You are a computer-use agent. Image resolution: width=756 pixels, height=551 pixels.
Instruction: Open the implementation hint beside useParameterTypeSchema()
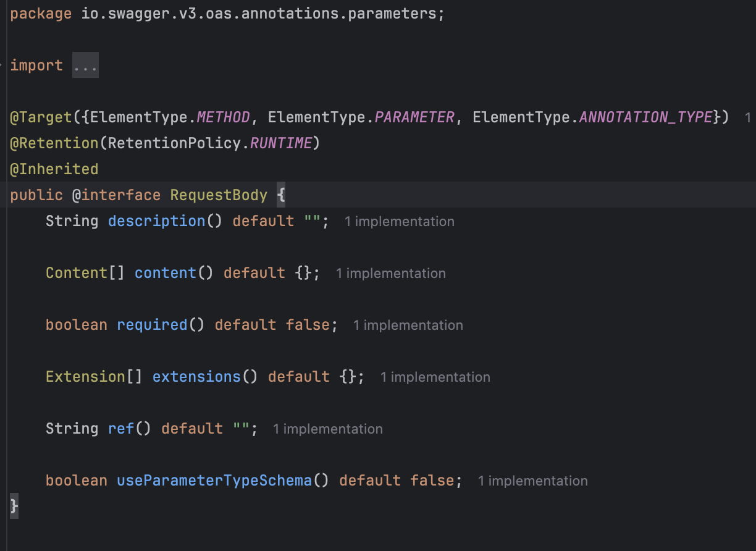point(533,481)
